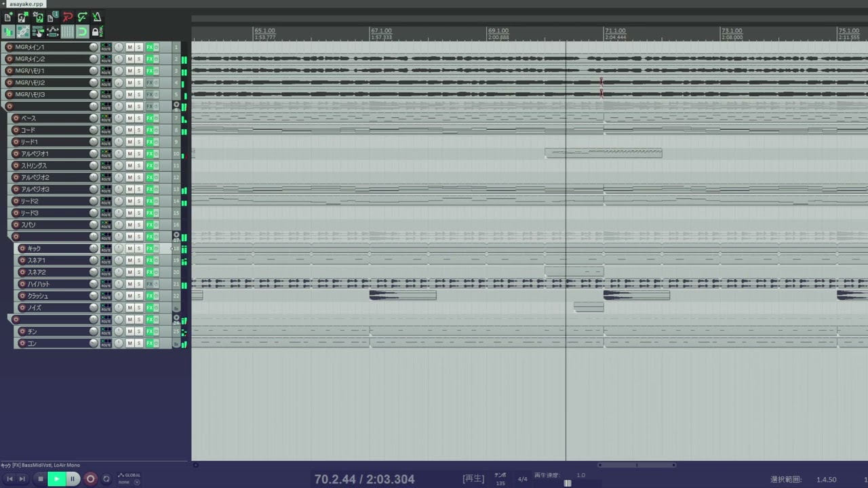Click folder icon on コン track
This screenshot has width=868, height=488.
(x=176, y=344)
